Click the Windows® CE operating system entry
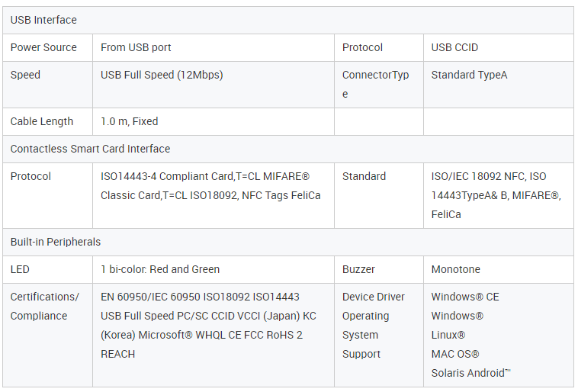This screenshot has height=392, width=578. [465, 297]
